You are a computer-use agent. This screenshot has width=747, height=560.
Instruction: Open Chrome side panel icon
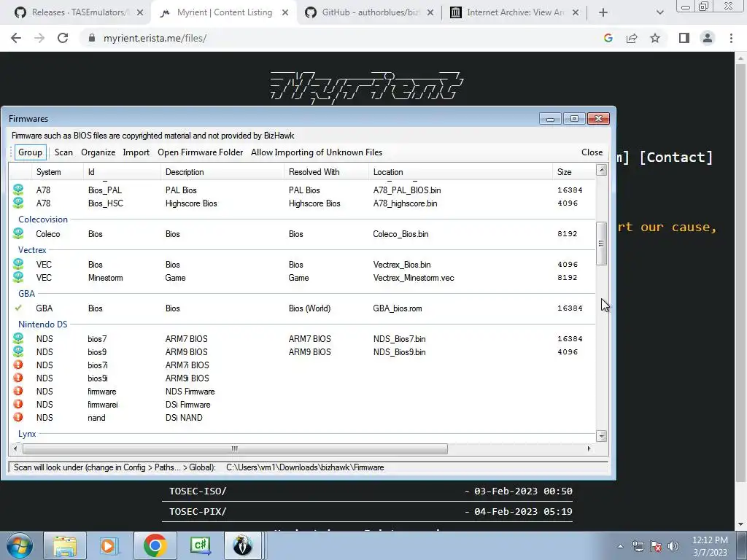(x=684, y=38)
